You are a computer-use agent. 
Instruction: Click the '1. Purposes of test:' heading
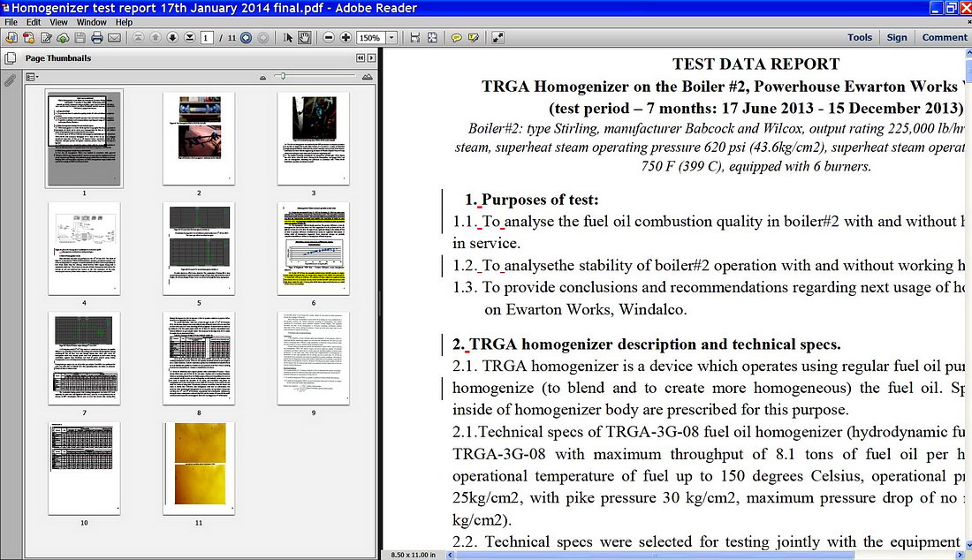tap(532, 200)
